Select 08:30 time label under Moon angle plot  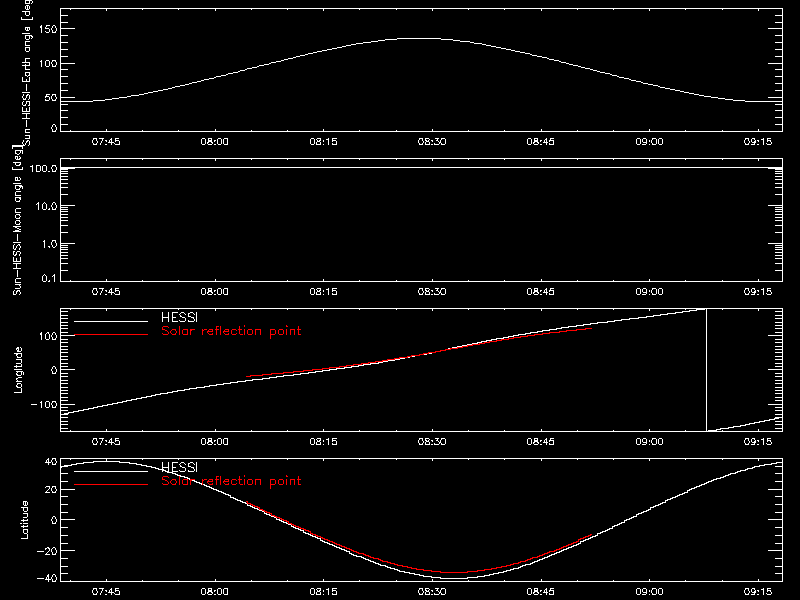[432, 292]
